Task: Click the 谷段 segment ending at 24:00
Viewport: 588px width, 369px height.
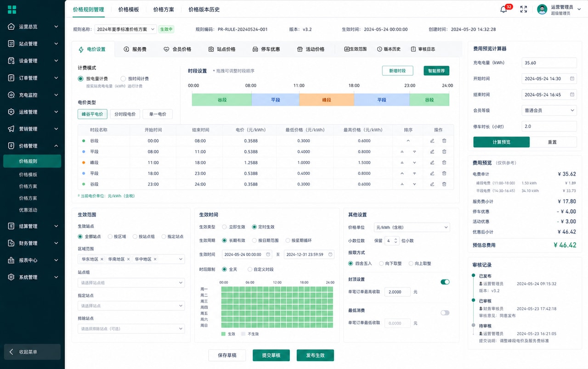Action: coord(429,100)
